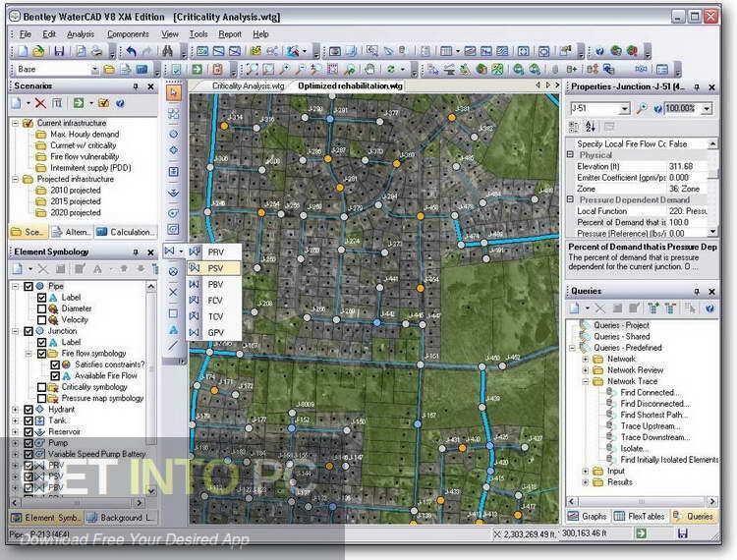
Task: Click the Elevation value 311.68 field
Action: 687,166
